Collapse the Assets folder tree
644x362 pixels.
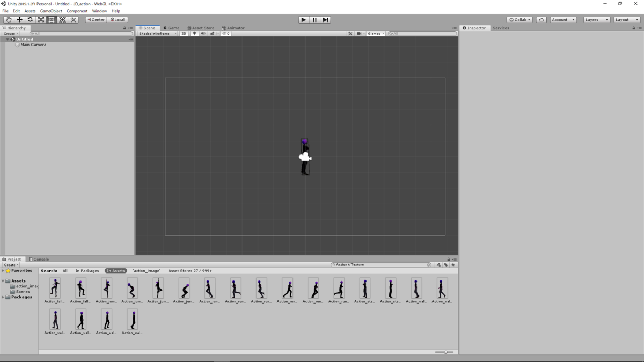3,281
